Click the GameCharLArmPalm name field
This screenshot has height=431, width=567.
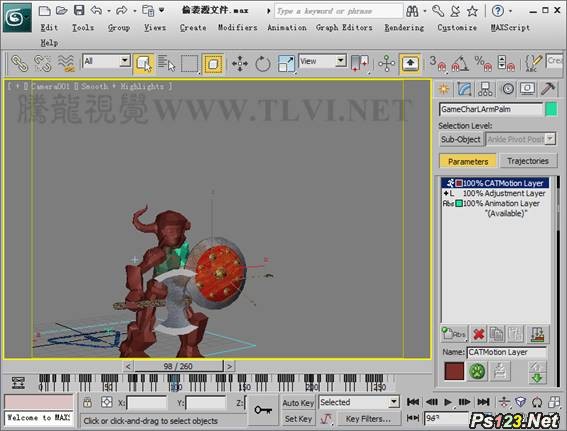[491, 109]
